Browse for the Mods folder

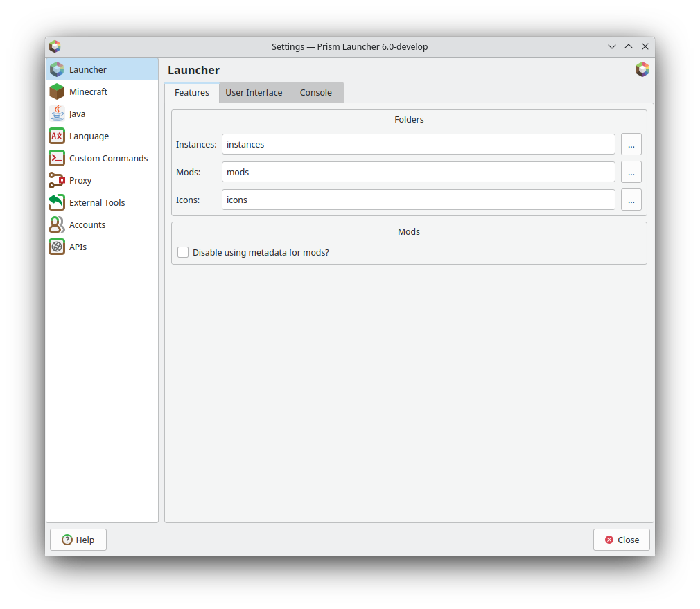pyautogui.click(x=631, y=172)
